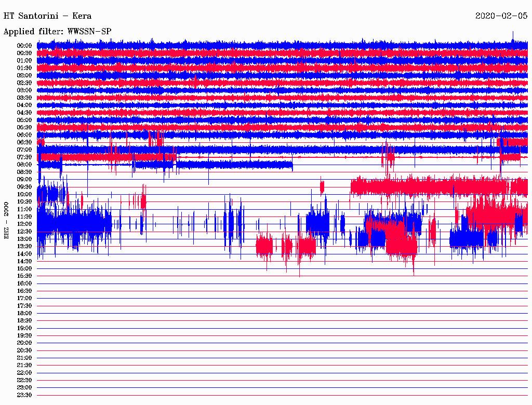Click the 'Applied filter: WWSSN-SP' text
Screen dimensions: 532x405
point(57,31)
